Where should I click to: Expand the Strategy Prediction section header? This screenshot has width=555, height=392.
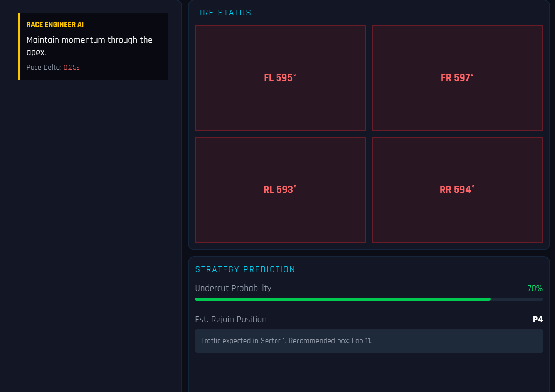click(x=245, y=269)
